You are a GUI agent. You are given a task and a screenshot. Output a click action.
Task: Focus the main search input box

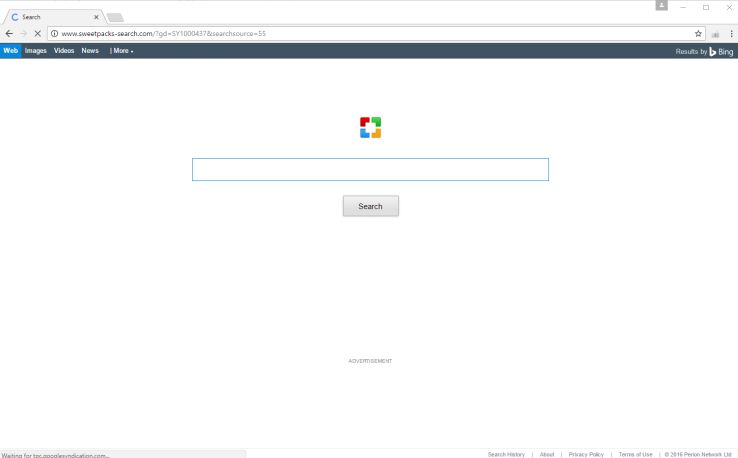(x=370, y=169)
